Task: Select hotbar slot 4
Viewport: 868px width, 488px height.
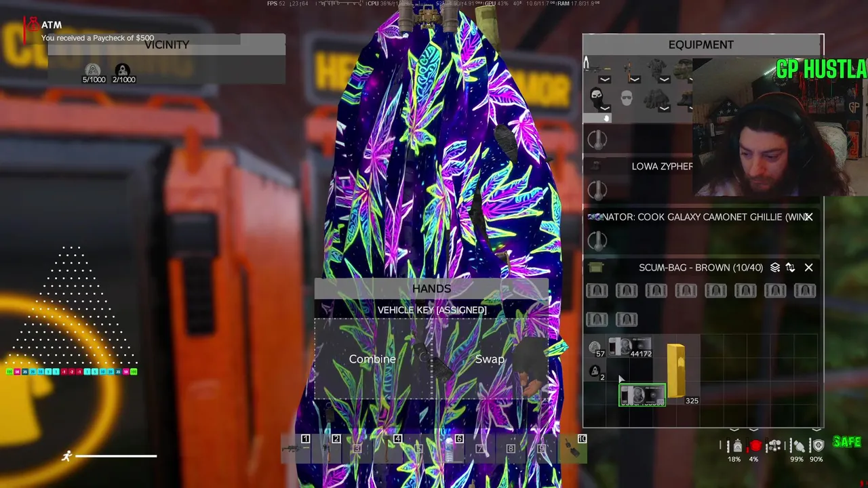Action: pyautogui.click(x=388, y=449)
